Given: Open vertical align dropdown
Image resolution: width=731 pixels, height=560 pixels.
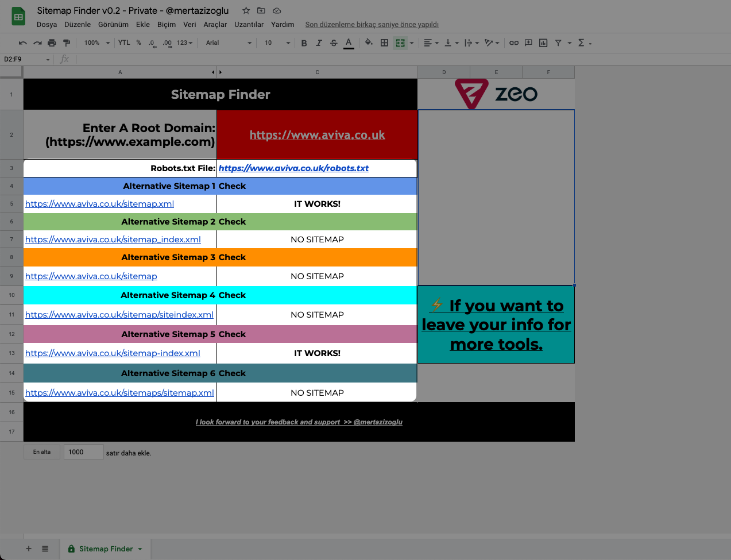Looking at the screenshot, I should coord(451,43).
